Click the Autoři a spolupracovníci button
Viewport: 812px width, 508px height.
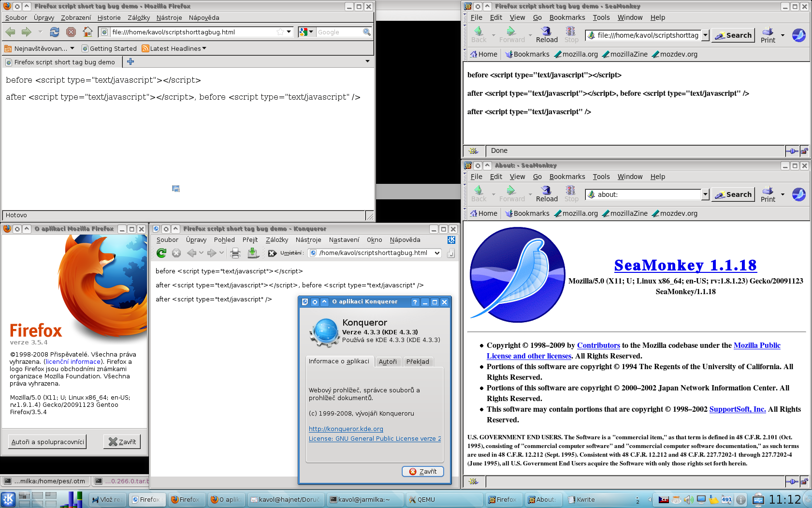pyautogui.click(x=48, y=442)
